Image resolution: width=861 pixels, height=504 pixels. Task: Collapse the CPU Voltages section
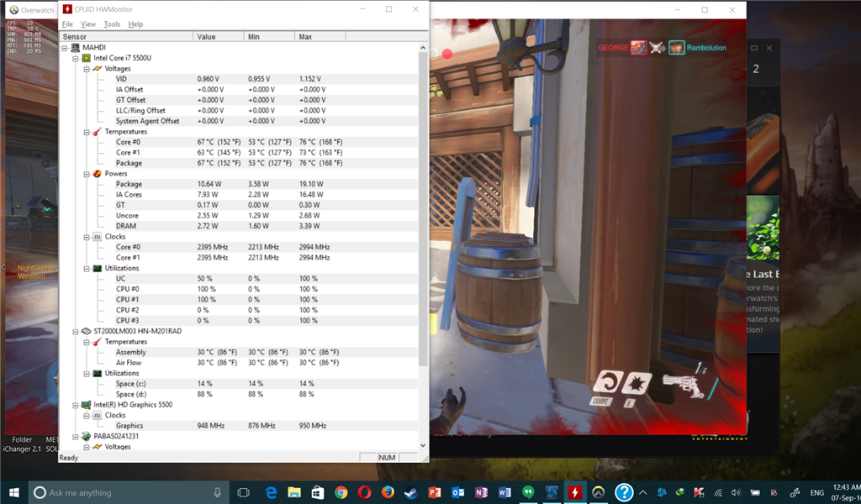click(x=87, y=69)
